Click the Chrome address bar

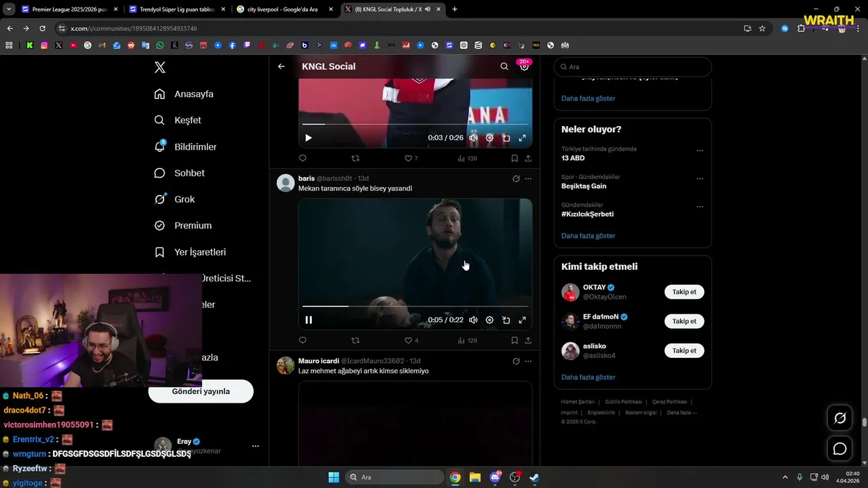click(x=400, y=28)
